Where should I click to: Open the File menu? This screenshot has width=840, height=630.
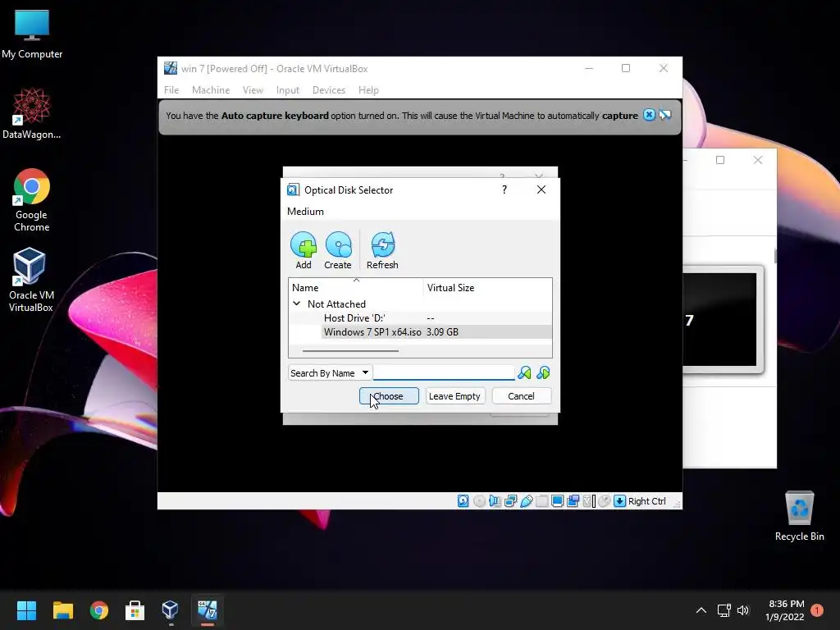[171, 90]
